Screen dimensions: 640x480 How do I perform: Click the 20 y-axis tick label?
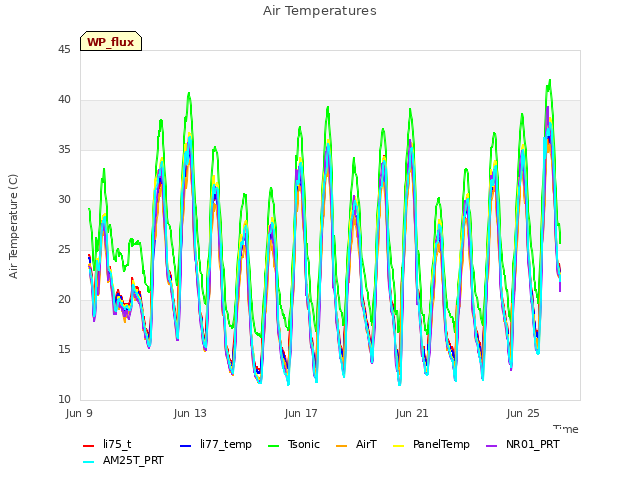pyautogui.click(x=64, y=300)
